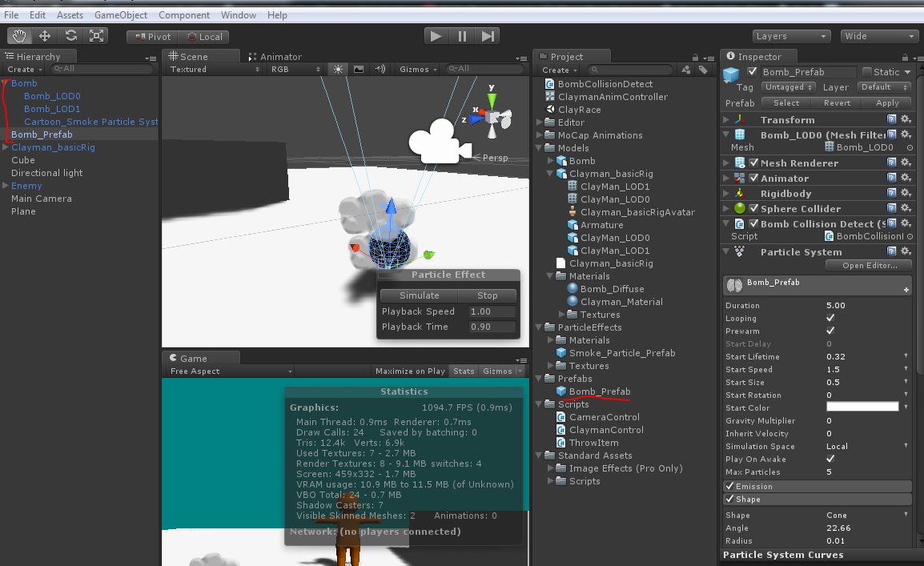Toggle scene audio with the speaker icon
924x566 pixels.
tap(380, 69)
